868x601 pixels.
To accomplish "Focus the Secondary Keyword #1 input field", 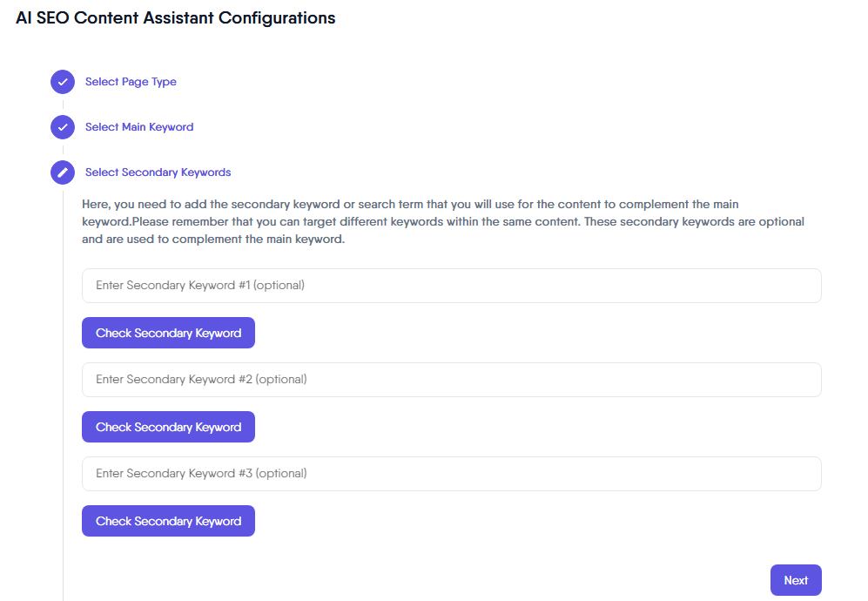I will [x=451, y=286].
